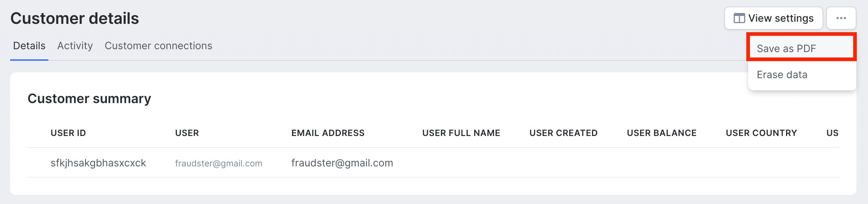Click the USER column header
868x204 pixels.
tap(187, 133)
